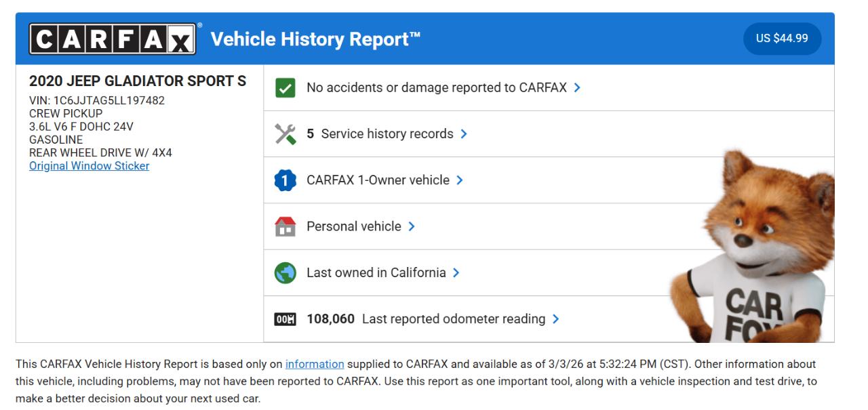Viewport: 868px width, 410px height.
Task: Click the globe Last owned icon
Action: click(285, 272)
